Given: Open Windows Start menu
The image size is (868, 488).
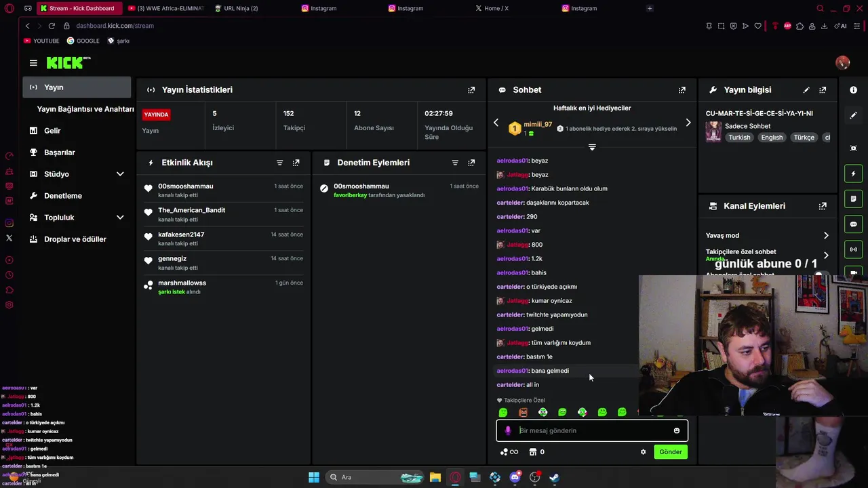Looking at the screenshot, I should coord(314,477).
